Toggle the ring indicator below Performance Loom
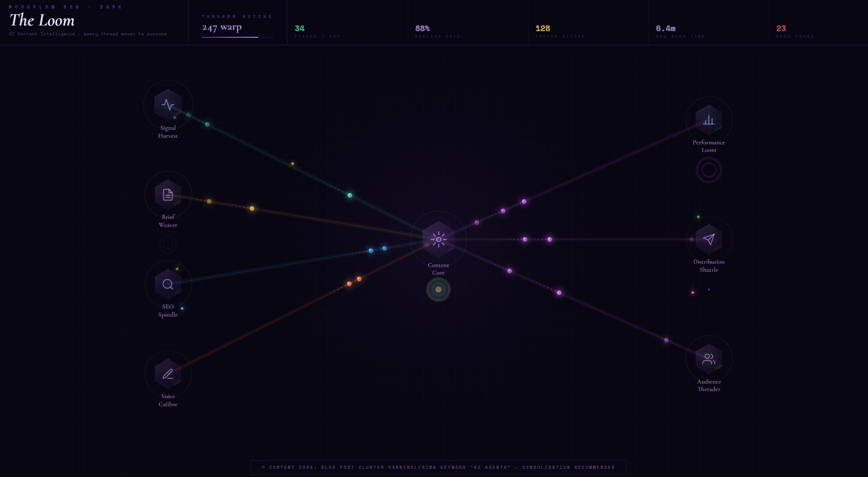 click(708, 170)
